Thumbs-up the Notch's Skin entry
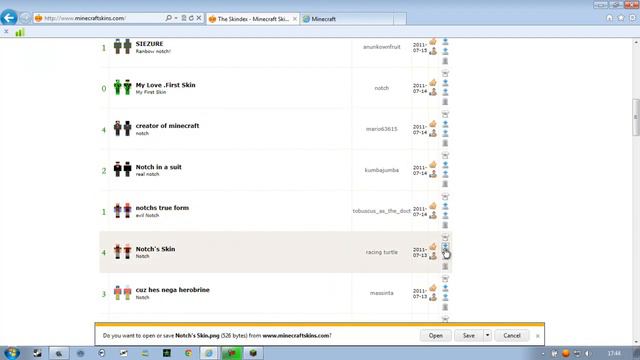Image resolution: width=640 pixels, height=360 pixels. pos(433,247)
